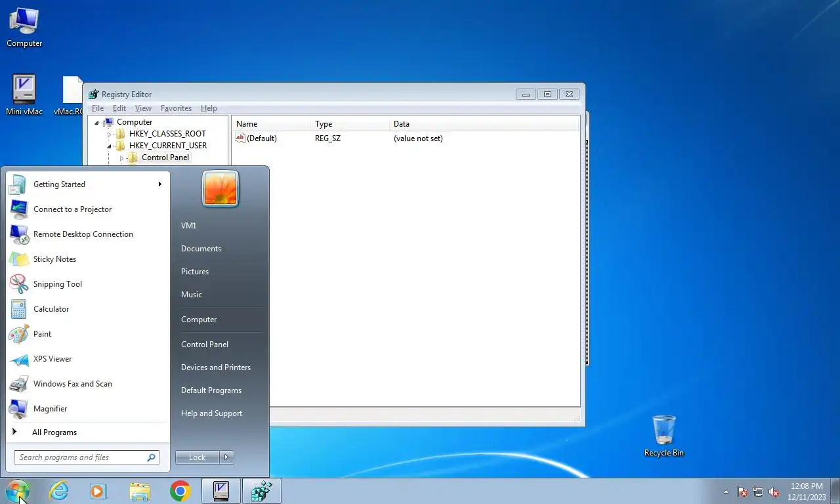
Task: Select the (Default) registry value
Action: (261, 138)
